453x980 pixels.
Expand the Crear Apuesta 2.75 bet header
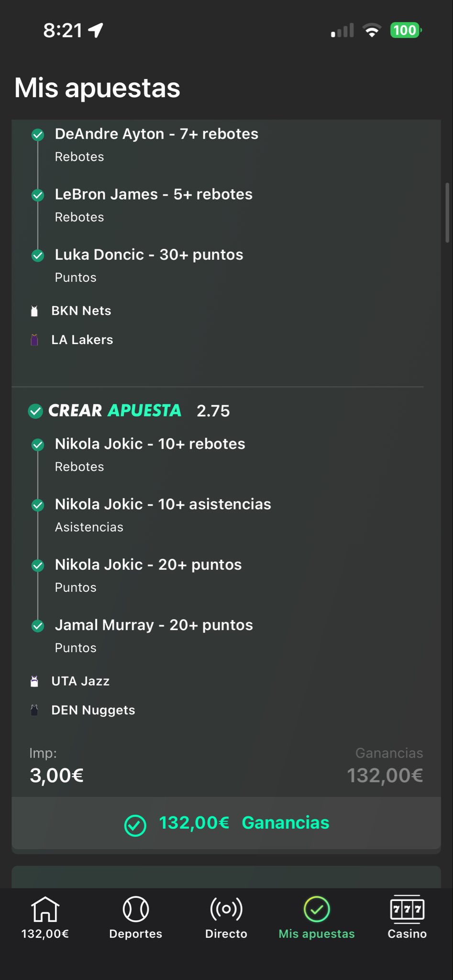coord(129,411)
